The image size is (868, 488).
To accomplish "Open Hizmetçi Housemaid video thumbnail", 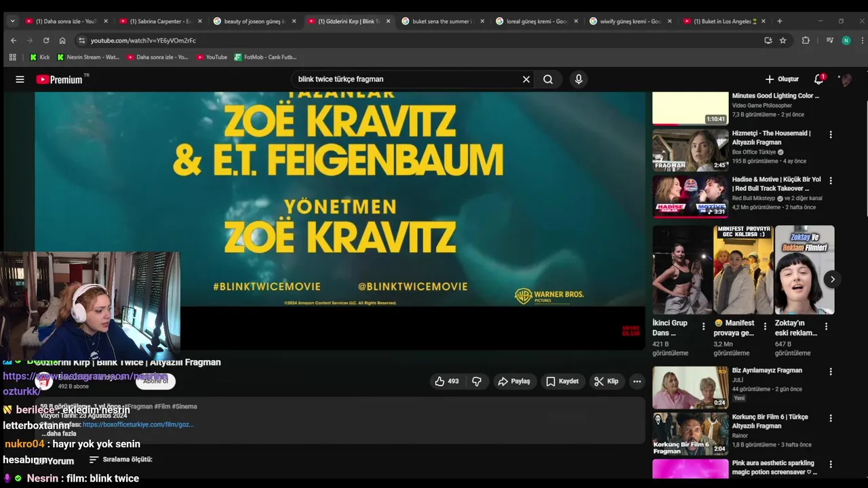I will [x=690, y=150].
